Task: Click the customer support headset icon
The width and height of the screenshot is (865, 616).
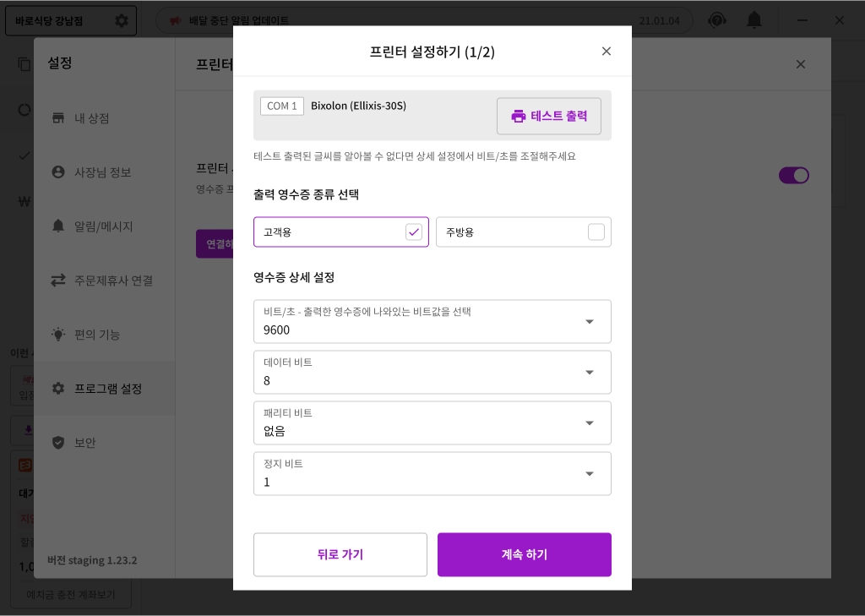Action: (717, 20)
